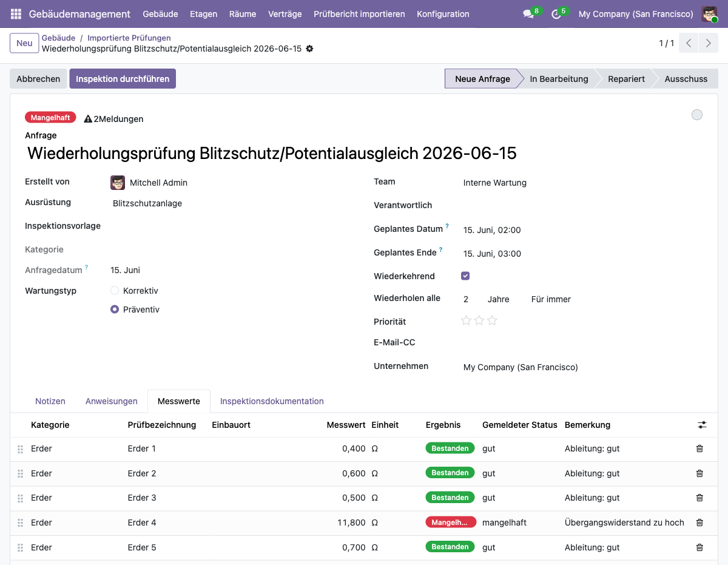
Task: Switch to the Anweisungen tab
Action: [112, 401]
